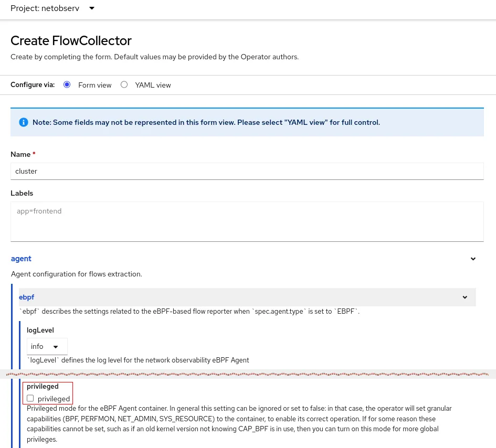
Task: Click the Create FlowCollector heading
Action: click(x=71, y=40)
